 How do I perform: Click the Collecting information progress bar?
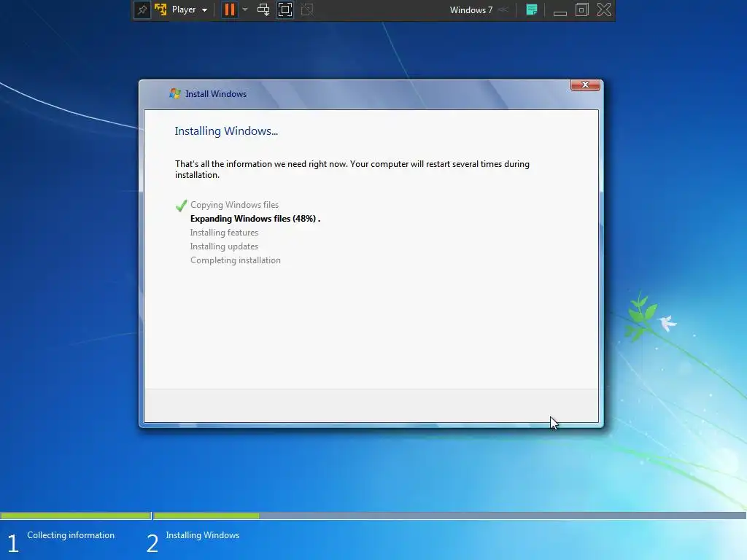(x=75, y=516)
